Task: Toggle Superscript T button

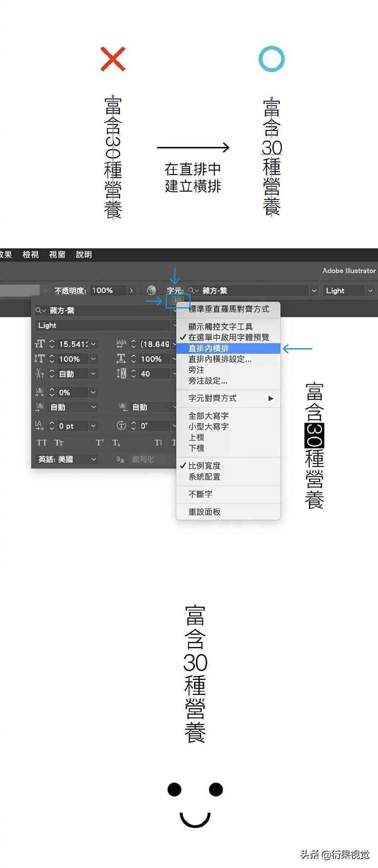Action: [100, 443]
